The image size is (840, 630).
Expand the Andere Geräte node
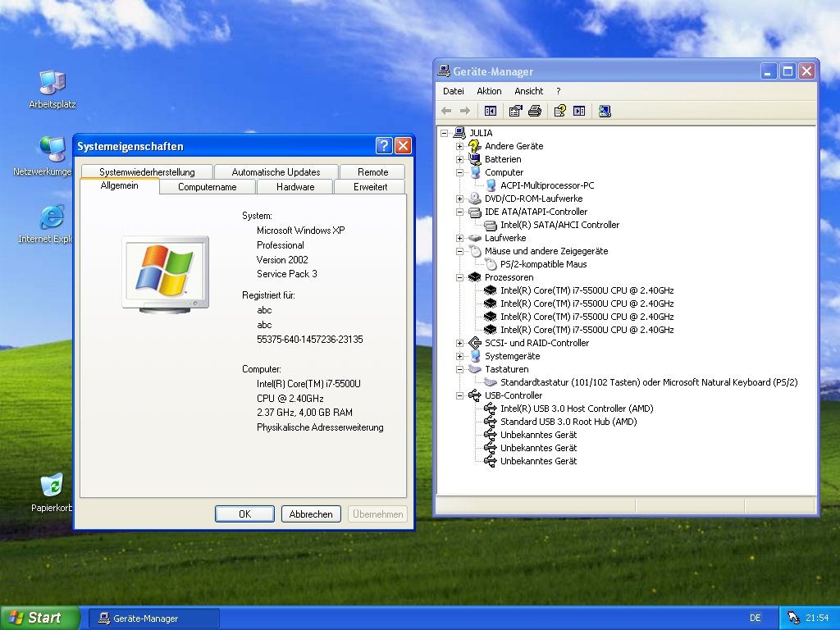coord(459,146)
